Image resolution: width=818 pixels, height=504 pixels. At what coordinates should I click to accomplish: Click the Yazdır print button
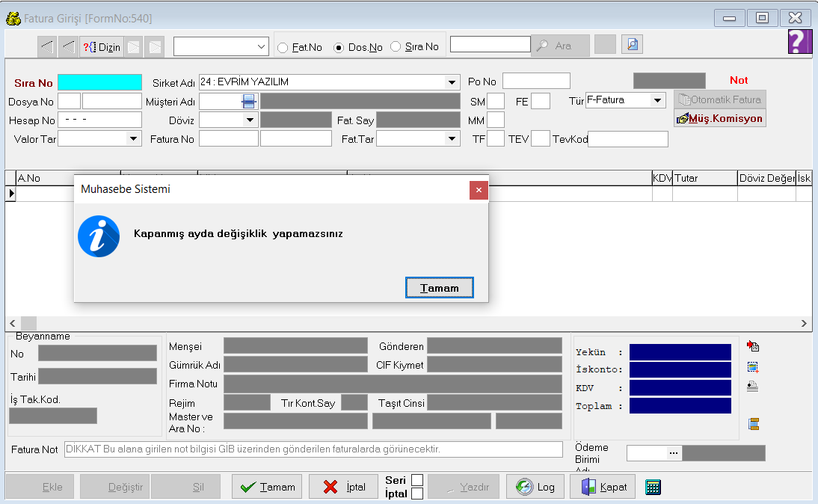(464, 487)
